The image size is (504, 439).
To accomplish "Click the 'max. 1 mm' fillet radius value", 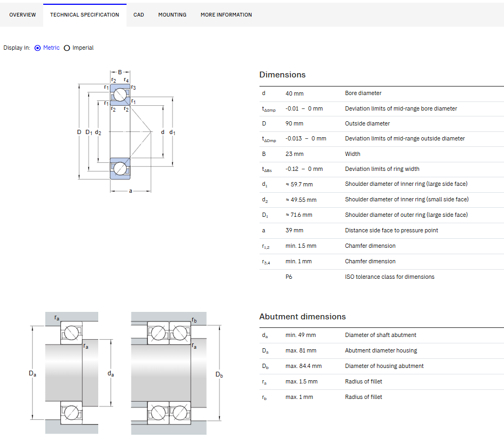I will tap(299, 397).
